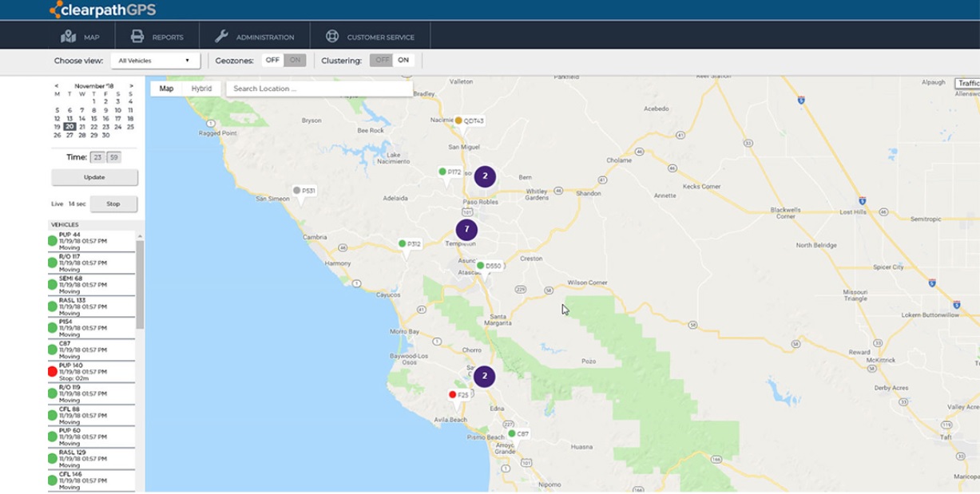980x494 pixels.
Task: Select the green D550 vehicle marker
Action: 480,266
